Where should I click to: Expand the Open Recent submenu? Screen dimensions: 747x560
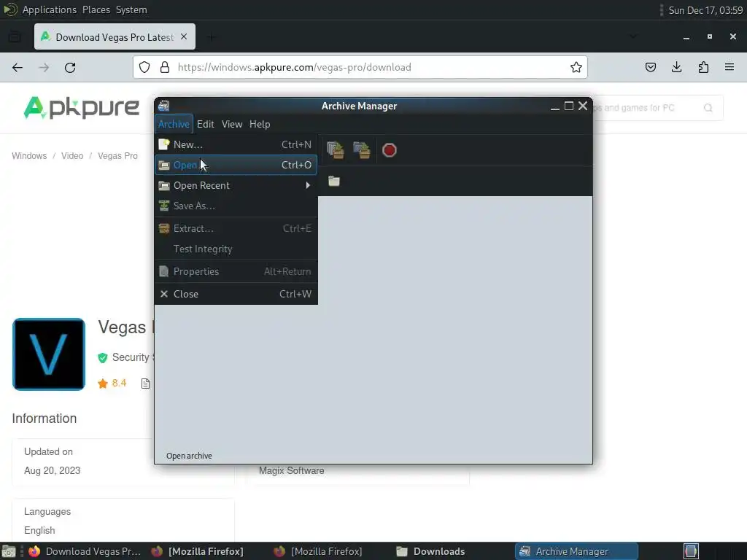pos(236,185)
